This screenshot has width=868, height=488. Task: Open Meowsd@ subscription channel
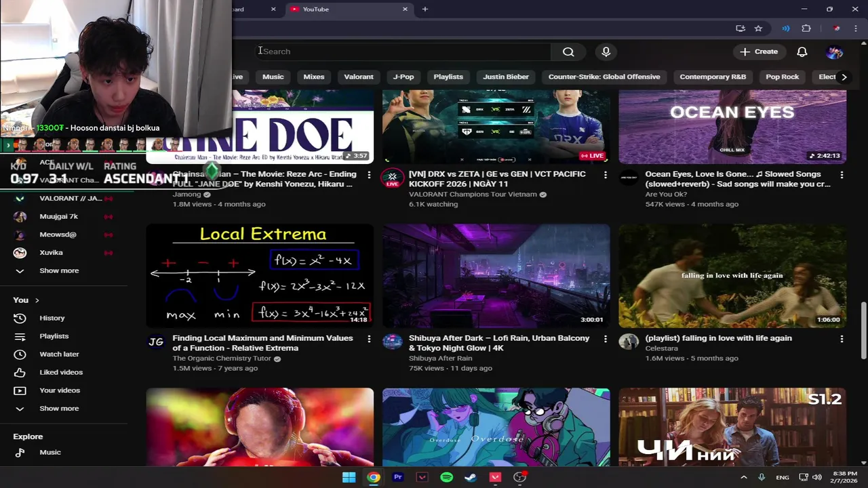coord(58,235)
